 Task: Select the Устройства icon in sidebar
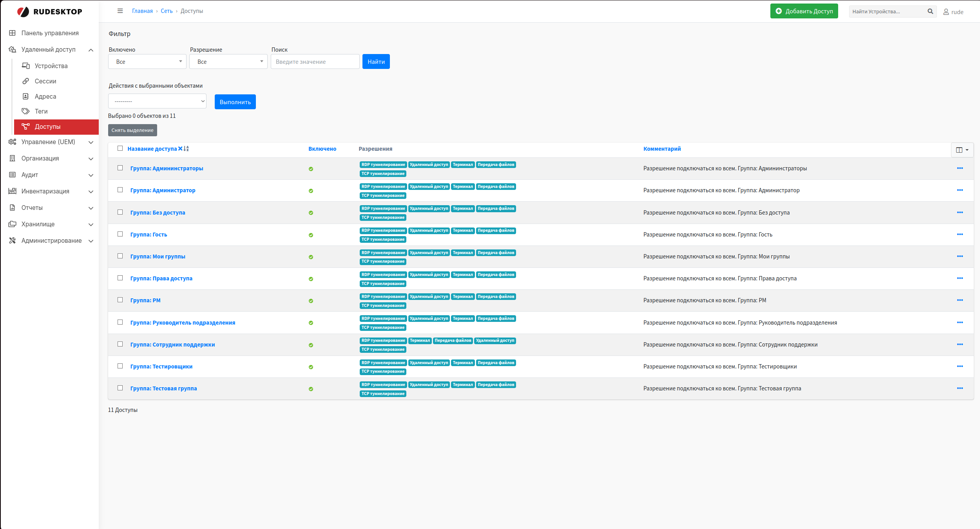(26, 65)
